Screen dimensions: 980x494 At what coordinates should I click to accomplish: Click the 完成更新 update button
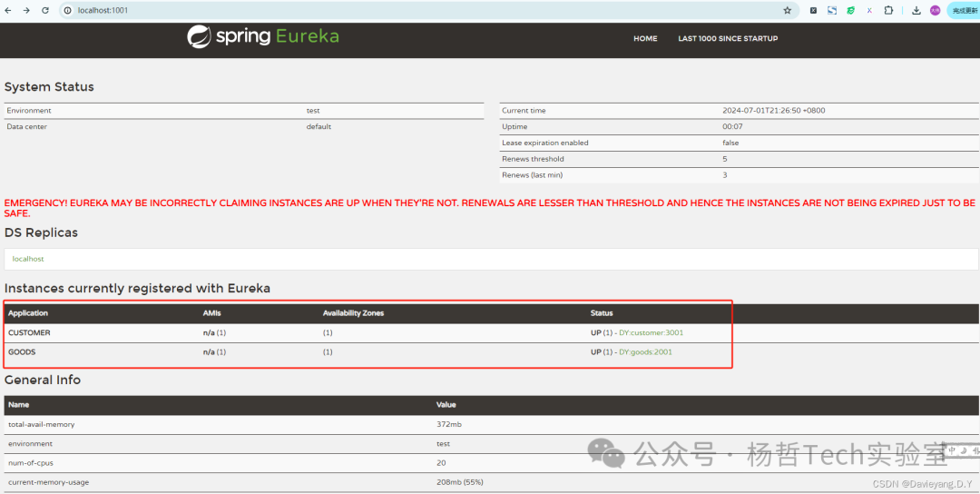tap(965, 11)
